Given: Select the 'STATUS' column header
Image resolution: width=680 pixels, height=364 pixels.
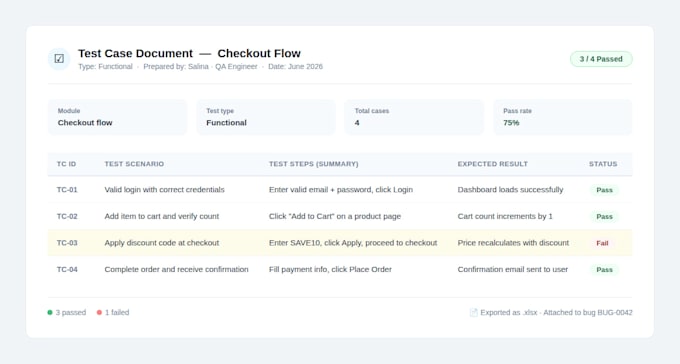Looking at the screenshot, I should click(x=603, y=164).
